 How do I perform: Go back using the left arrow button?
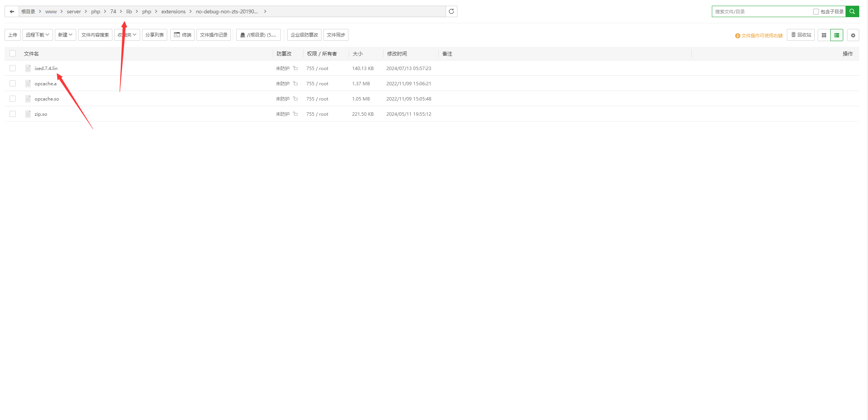[x=12, y=11]
